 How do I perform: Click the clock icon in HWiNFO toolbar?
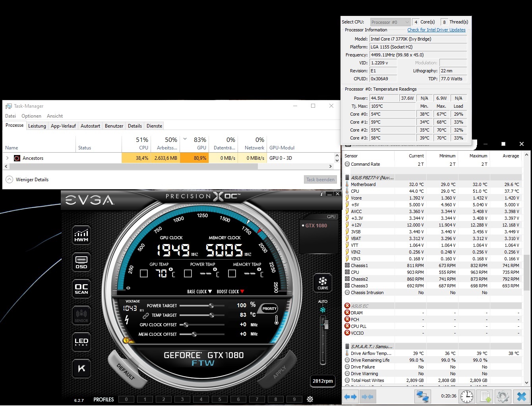click(467, 396)
